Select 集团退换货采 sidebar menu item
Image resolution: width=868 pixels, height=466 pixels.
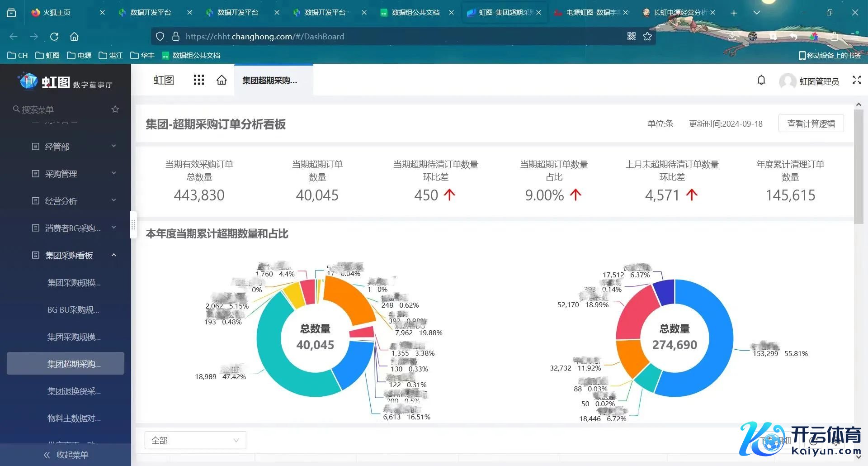(x=74, y=391)
